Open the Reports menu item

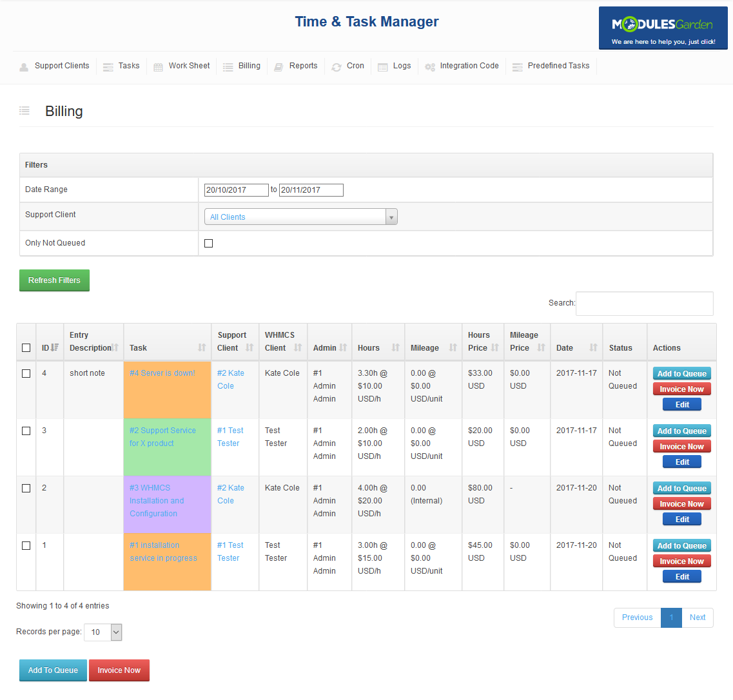(304, 66)
